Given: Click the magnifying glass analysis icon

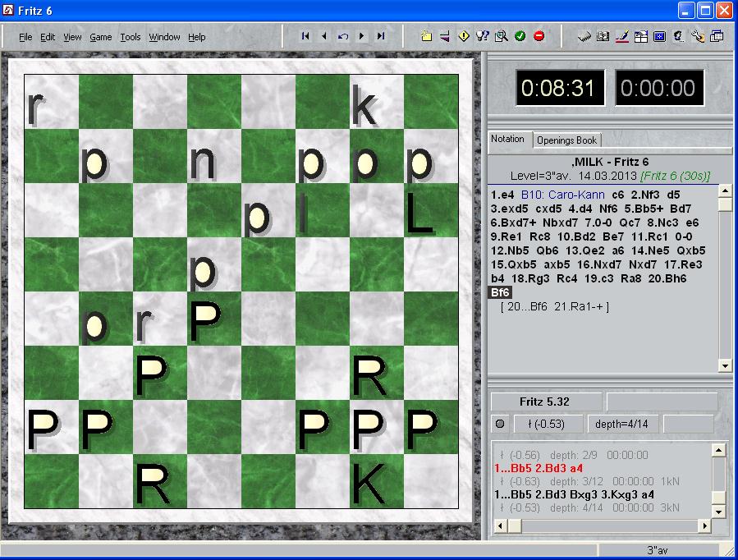Looking at the screenshot, I should [x=502, y=36].
